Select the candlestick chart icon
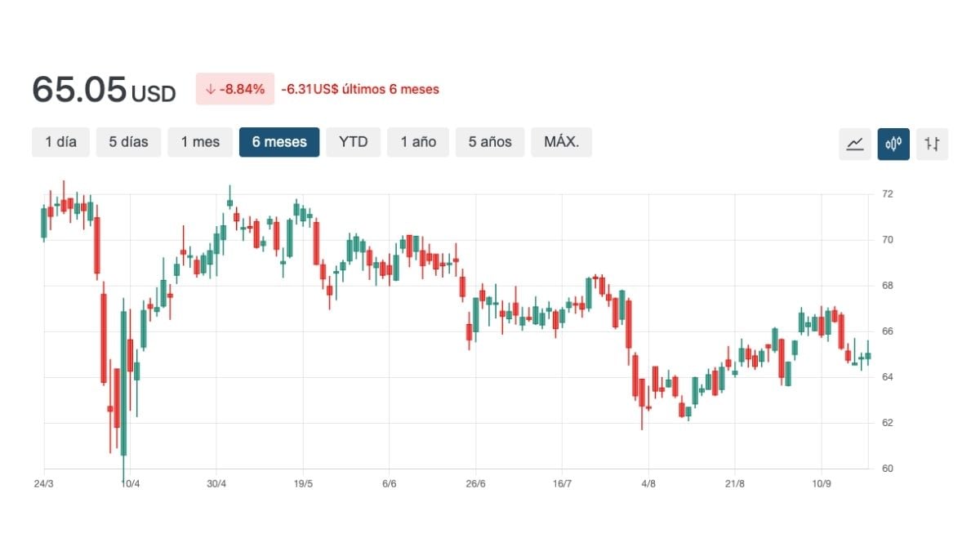This screenshot has width=980, height=551. pyautogui.click(x=893, y=144)
